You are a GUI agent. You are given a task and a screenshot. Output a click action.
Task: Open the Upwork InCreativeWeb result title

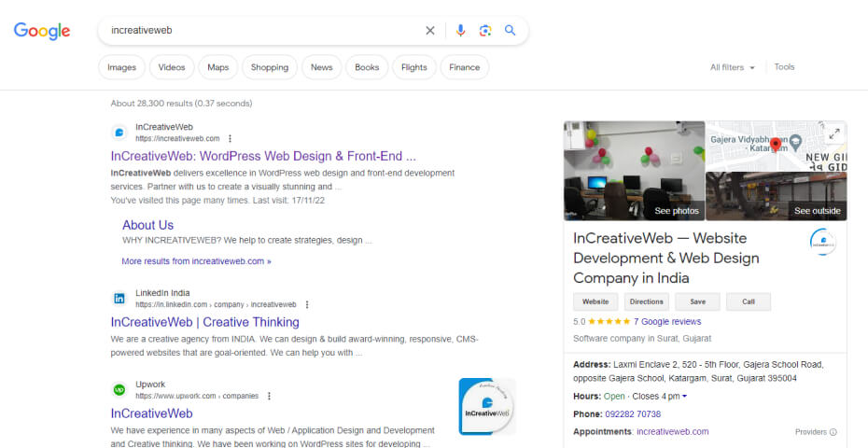152,413
